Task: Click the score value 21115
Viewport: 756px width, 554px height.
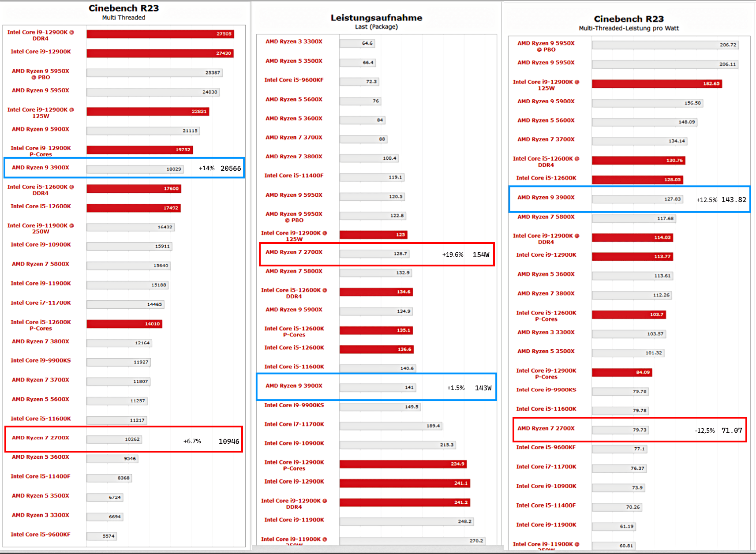Action: click(190, 131)
